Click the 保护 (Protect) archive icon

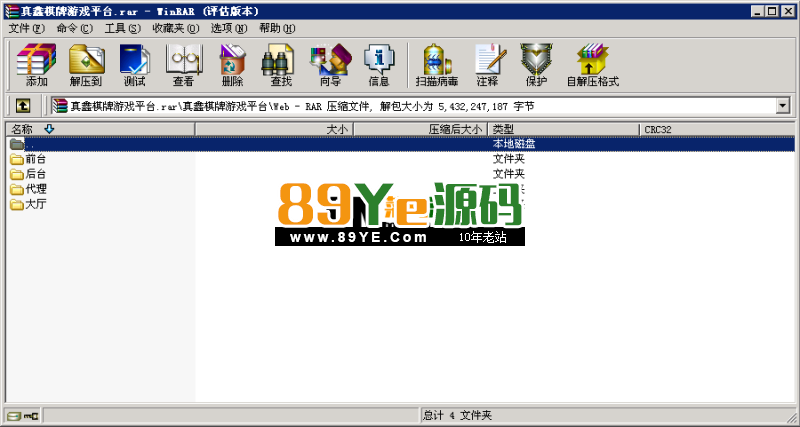[x=536, y=65]
